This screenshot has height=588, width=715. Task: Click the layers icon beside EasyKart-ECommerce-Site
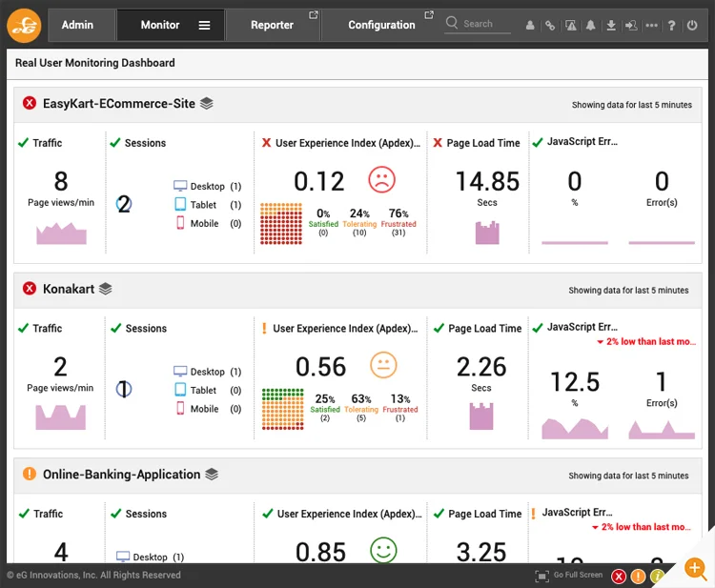207,104
